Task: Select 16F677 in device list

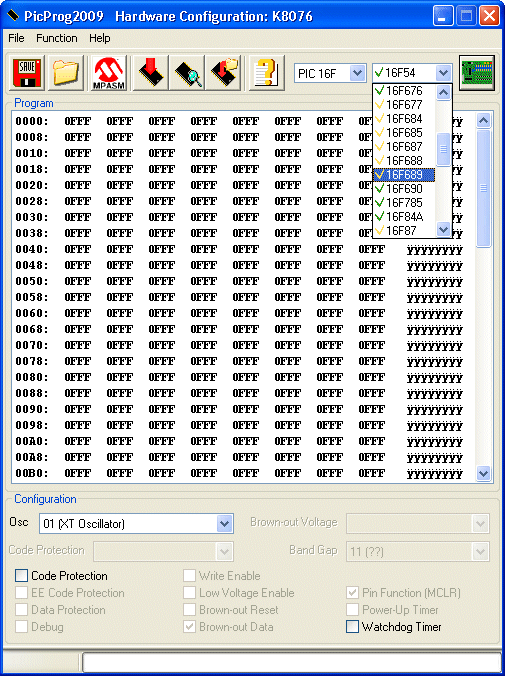Action: [404, 105]
